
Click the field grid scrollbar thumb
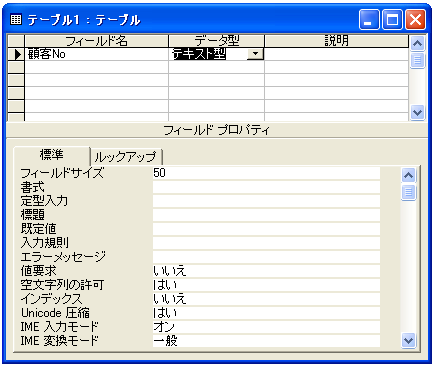tap(418, 60)
